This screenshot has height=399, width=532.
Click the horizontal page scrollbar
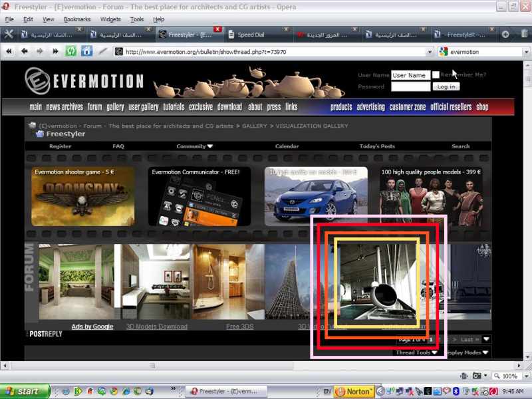click(152, 366)
